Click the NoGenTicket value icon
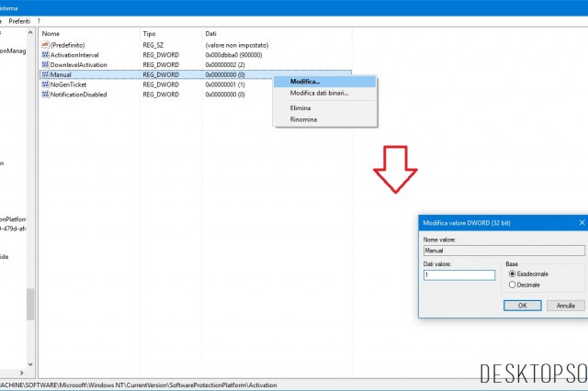The image size is (588, 391). click(46, 84)
